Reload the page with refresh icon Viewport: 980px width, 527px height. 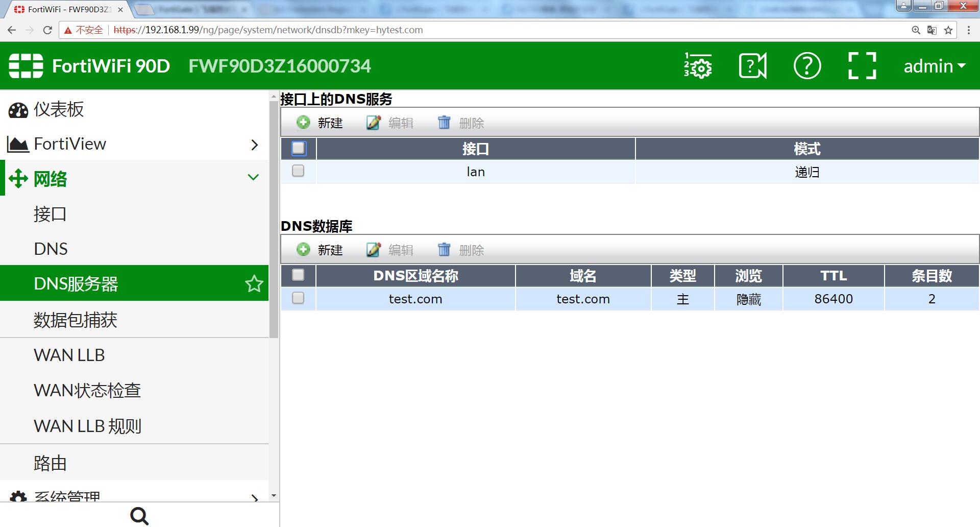47,30
